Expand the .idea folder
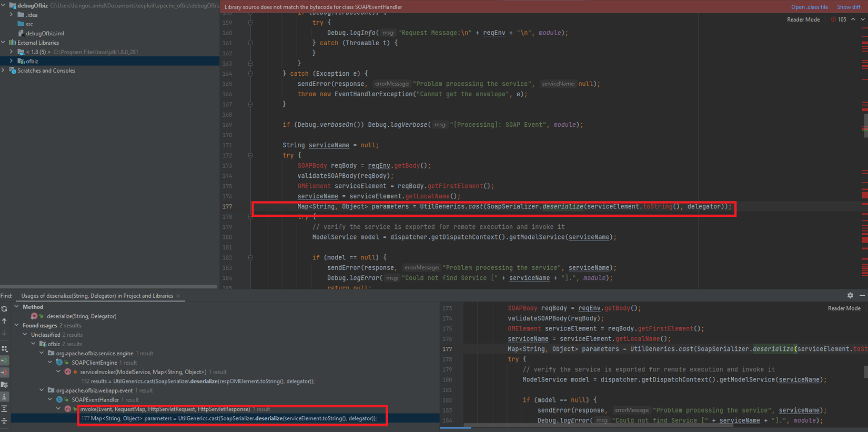Screen dimensions: 868x432 [x=12, y=15]
